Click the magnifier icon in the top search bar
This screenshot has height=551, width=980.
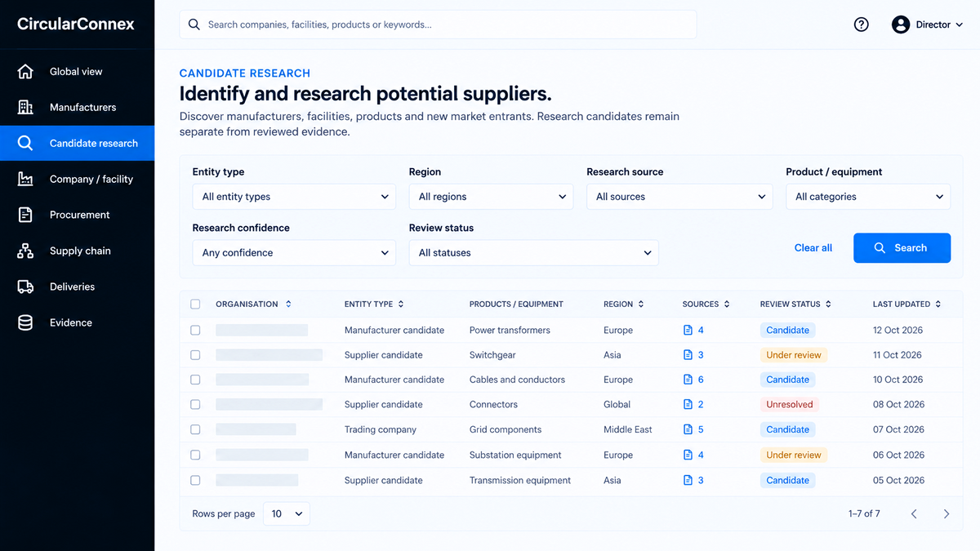[194, 24]
